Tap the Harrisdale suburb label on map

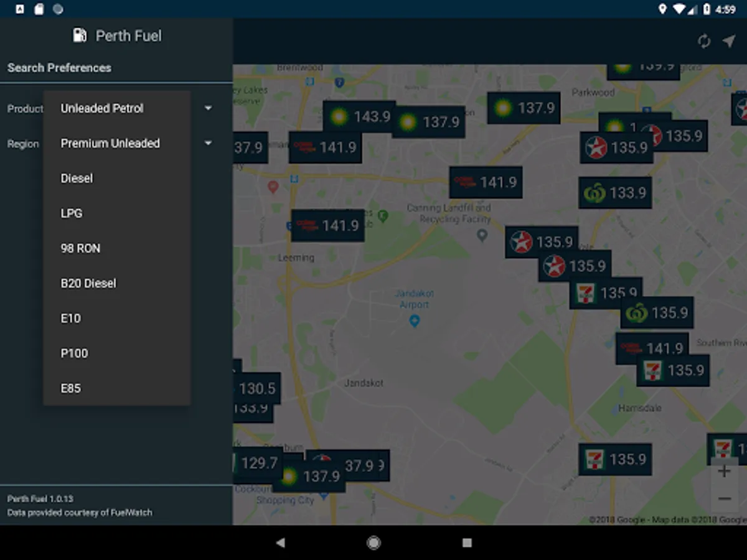point(640,408)
